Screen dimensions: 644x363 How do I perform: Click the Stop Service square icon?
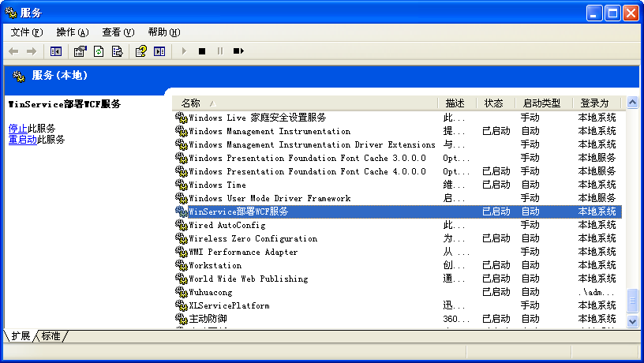[x=202, y=51]
